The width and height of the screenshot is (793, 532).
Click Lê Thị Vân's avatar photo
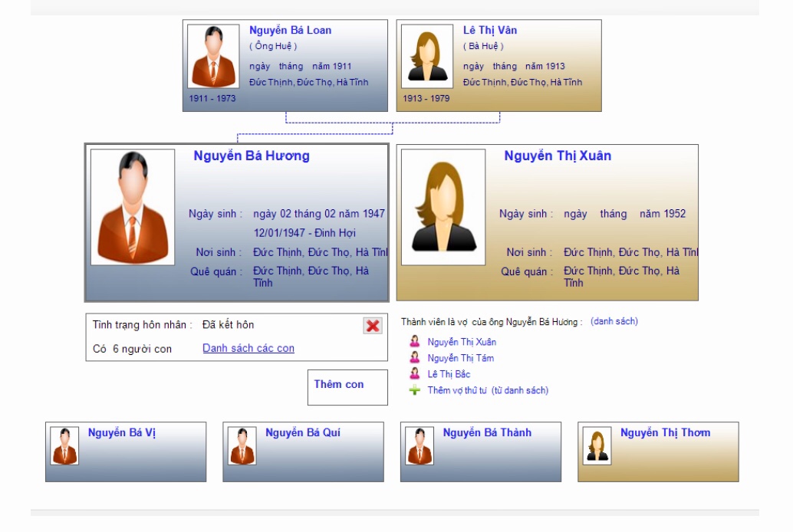tap(427, 56)
